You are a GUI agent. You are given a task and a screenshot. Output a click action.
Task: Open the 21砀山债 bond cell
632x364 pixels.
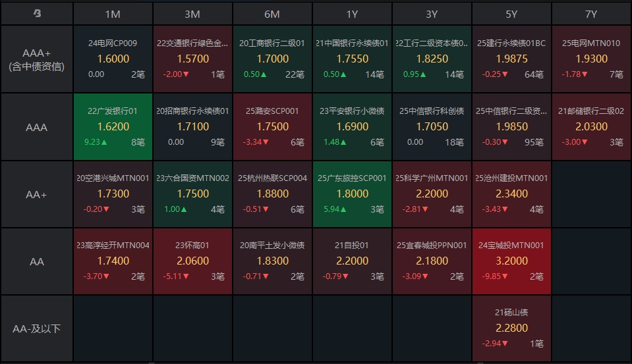pyautogui.click(x=511, y=328)
